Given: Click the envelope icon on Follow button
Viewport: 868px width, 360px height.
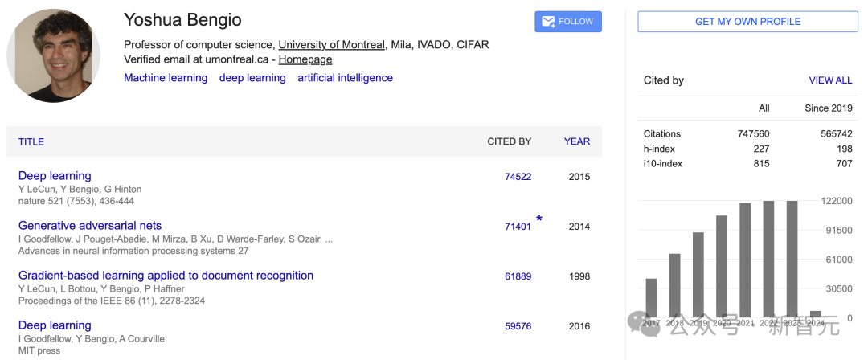Looking at the screenshot, I should [x=548, y=22].
